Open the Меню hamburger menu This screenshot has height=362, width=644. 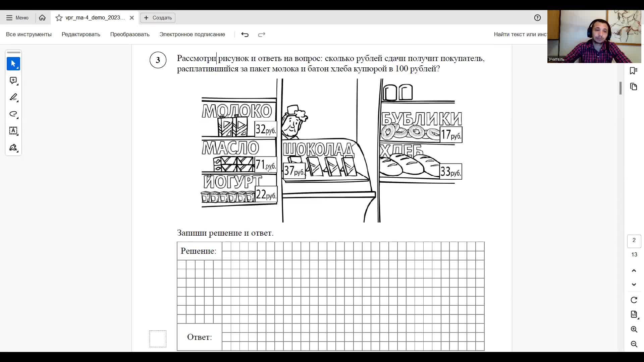17,18
